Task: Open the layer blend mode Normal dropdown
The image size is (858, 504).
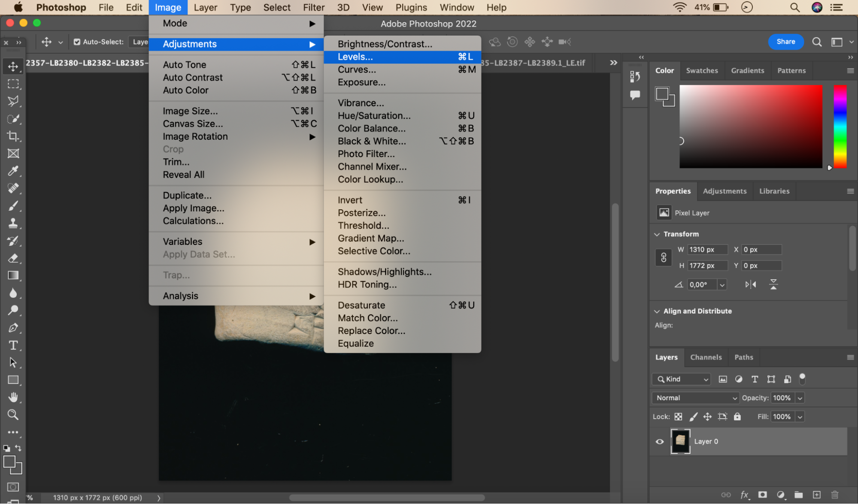Action: pyautogui.click(x=695, y=398)
